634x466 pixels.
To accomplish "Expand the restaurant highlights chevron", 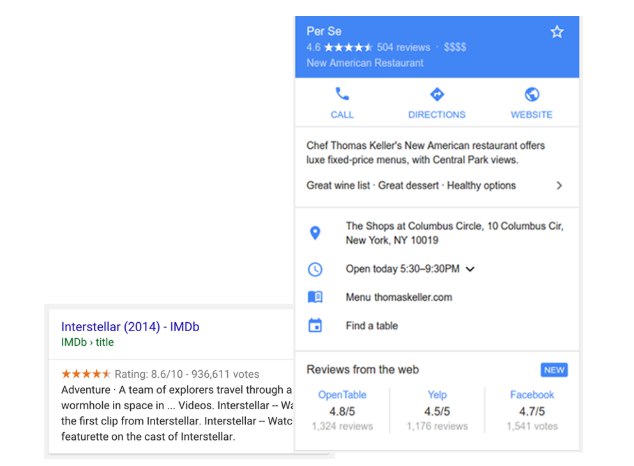I will pos(559,186).
